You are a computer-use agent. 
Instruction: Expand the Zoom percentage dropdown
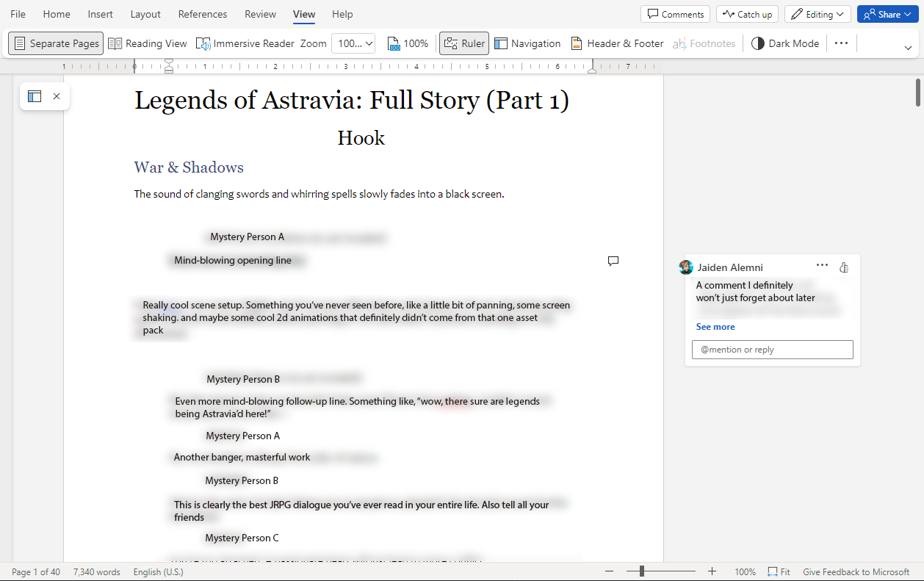pyautogui.click(x=353, y=43)
